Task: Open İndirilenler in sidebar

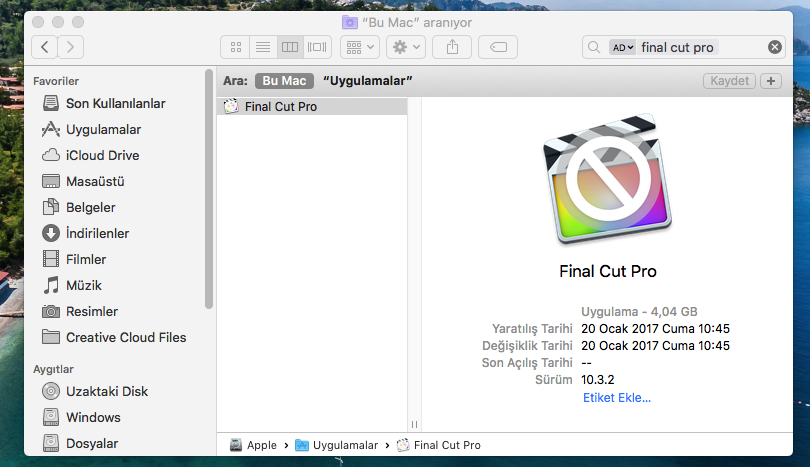Action: click(97, 233)
